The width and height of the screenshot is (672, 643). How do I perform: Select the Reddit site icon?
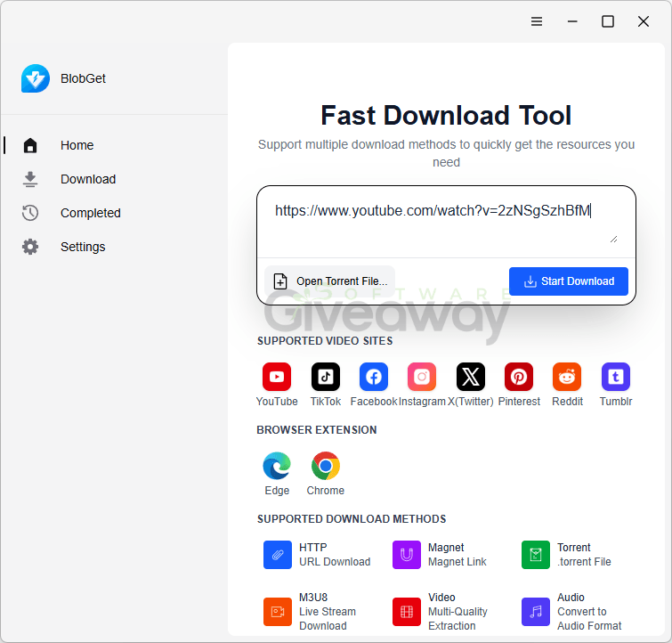[x=567, y=377]
